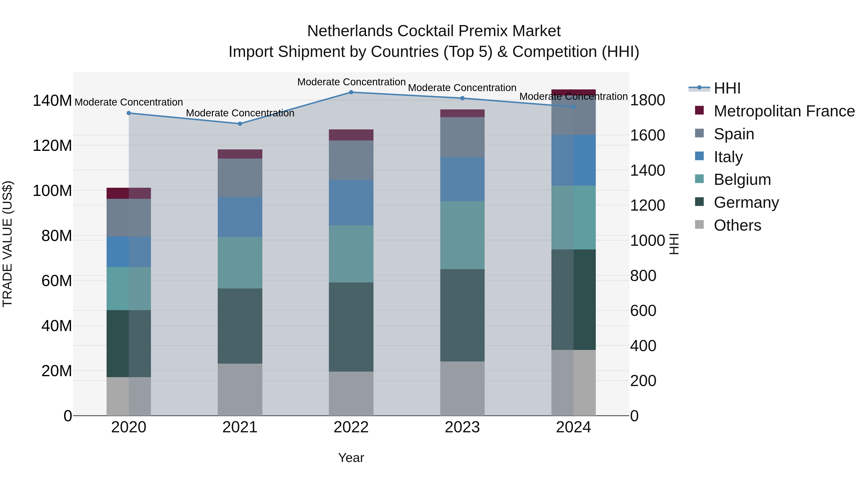The width and height of the screenshot is (868, 488).
Task: Click the Others gray legend swatch
Action: click(x=699, y=225)
